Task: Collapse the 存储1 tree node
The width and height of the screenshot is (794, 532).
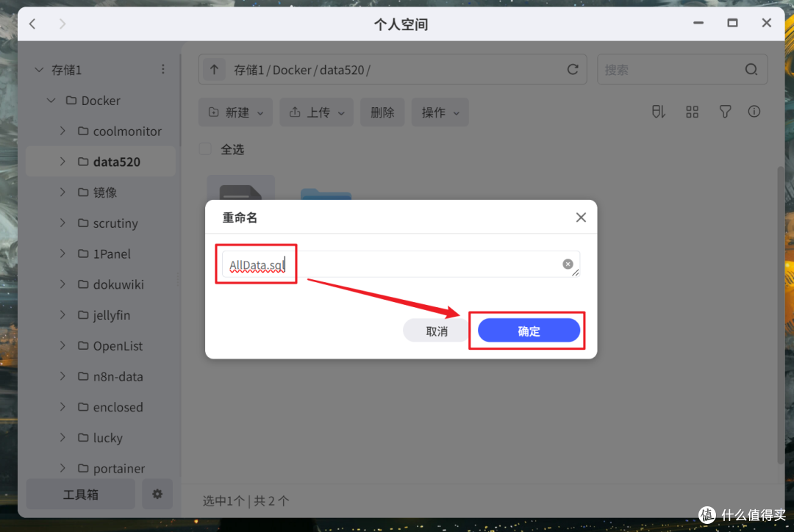Action: tap(39, 70)
